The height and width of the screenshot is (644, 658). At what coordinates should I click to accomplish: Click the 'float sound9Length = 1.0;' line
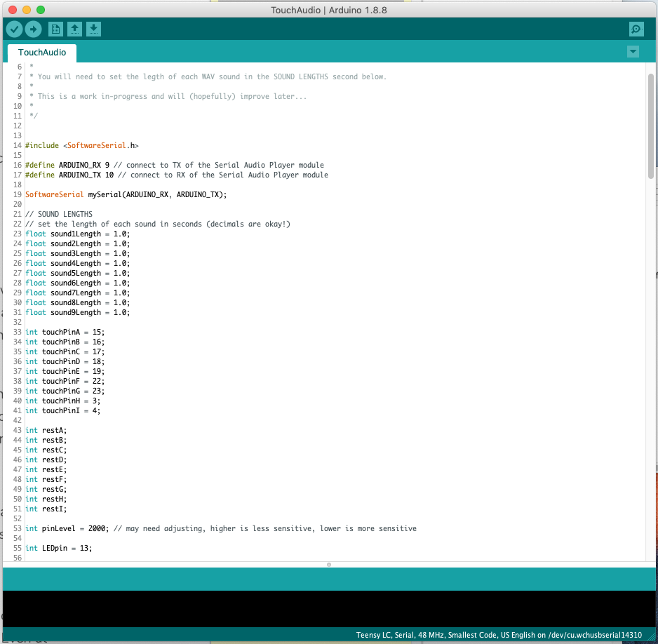click(78, 313)
